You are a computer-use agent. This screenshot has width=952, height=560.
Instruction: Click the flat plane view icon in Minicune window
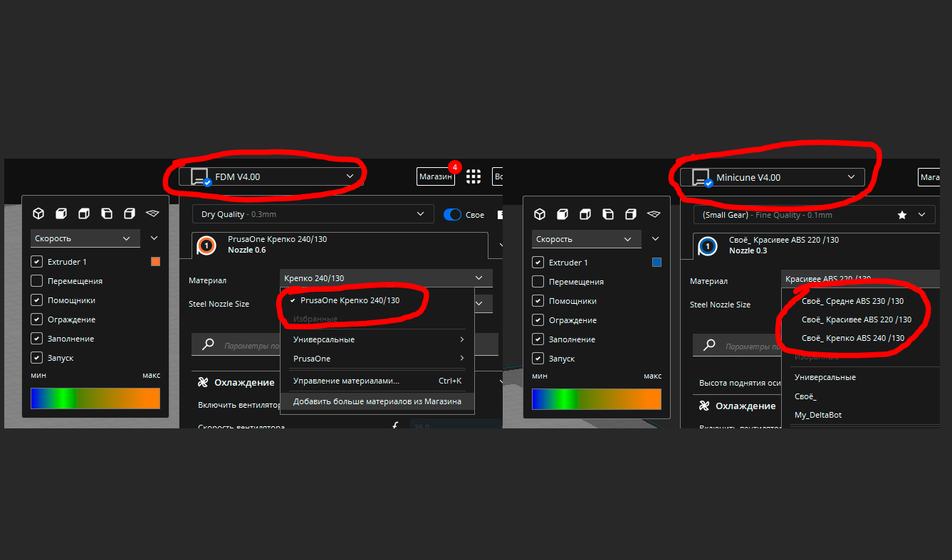click(x=654, y=214)
